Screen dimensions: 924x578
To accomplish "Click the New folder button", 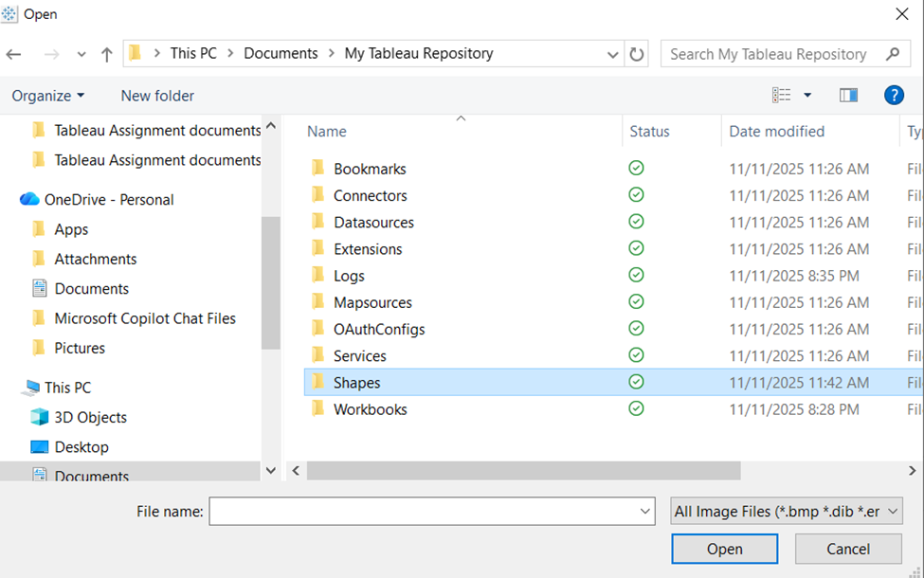I will pos(157,96).
